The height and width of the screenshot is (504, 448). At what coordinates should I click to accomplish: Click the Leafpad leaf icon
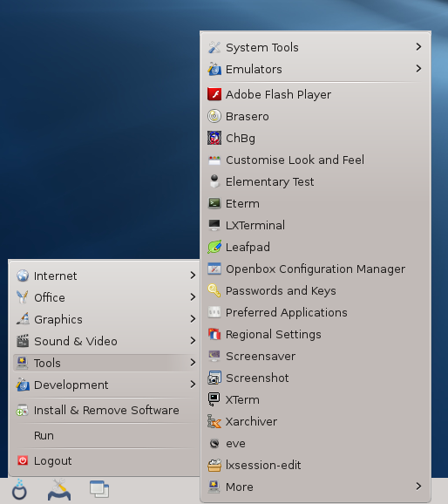pos(214,247)
